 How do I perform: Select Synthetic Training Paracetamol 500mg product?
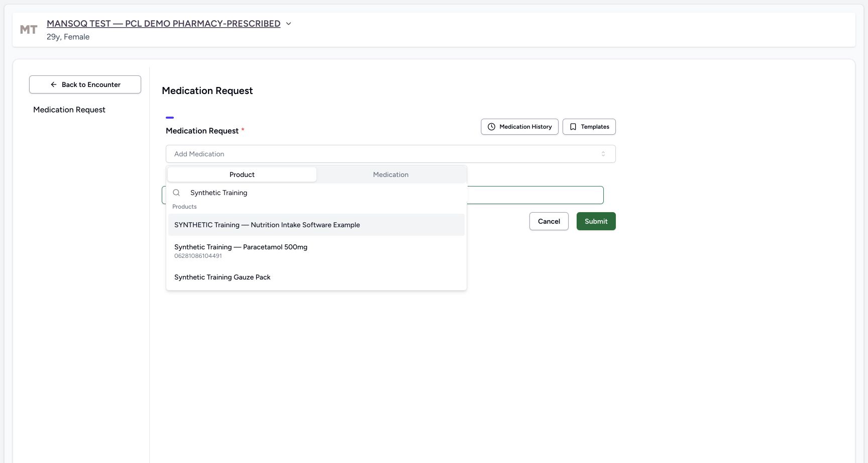pos(316,251)
